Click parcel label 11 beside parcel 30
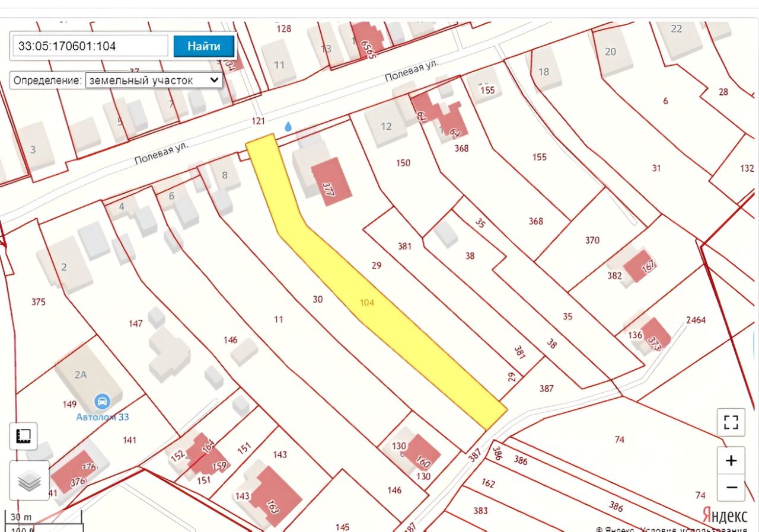Image resolution: width=759 pixels, height=532 pixels. pyautogui.click(x=278, y=319)
